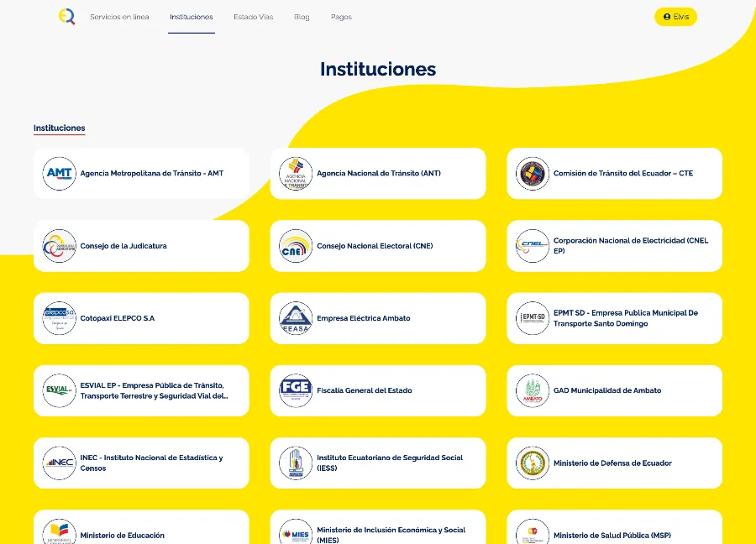The image size is (756, 544).
Task: Click the INEC logo icon
Action: tap(60, 463)
